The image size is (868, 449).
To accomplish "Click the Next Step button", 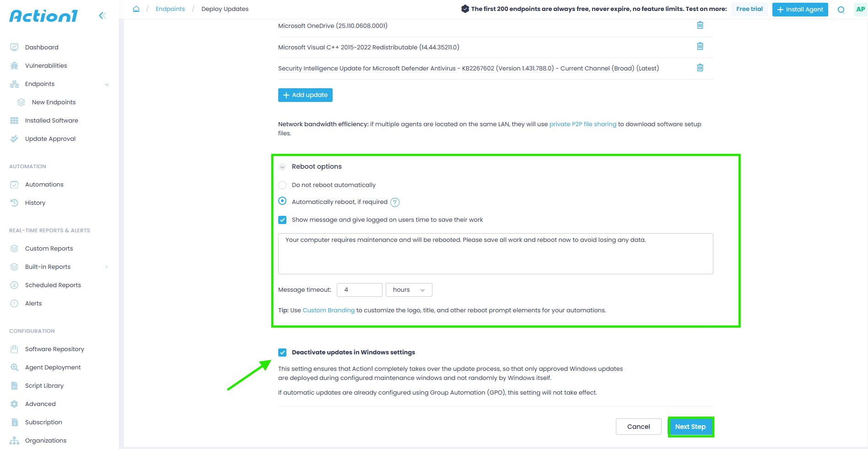I will pos(690,427).
